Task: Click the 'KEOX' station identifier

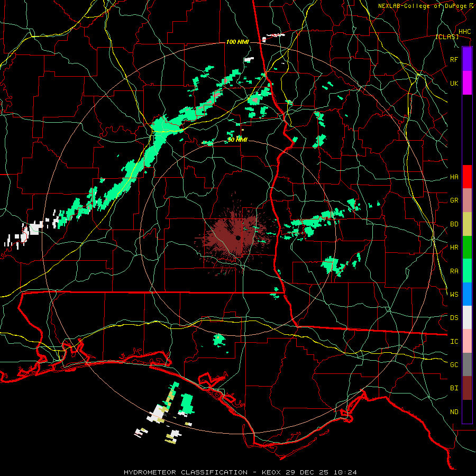Action: 270,472
